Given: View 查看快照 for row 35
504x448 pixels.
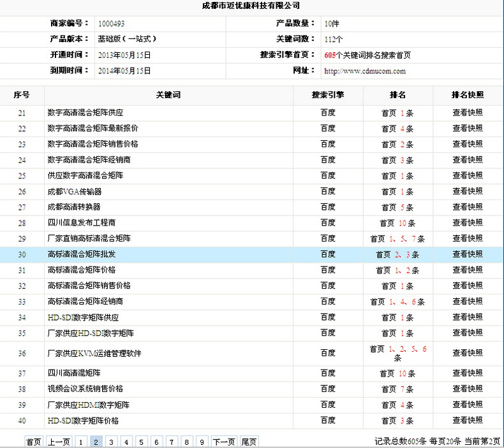Looking at the screenshot, I should 468,333.
